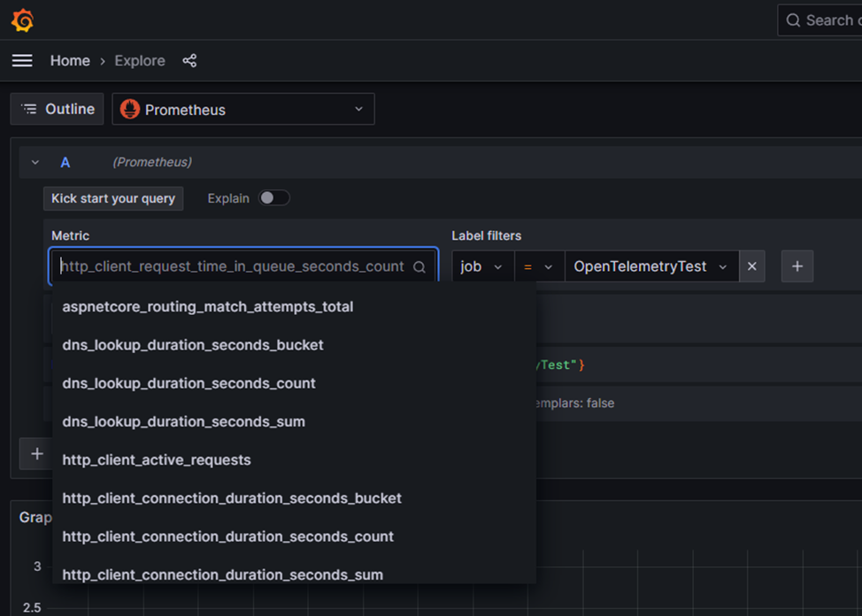Open the job label name dropdown
Screen dimensions: 862x616
coord(482,266)
